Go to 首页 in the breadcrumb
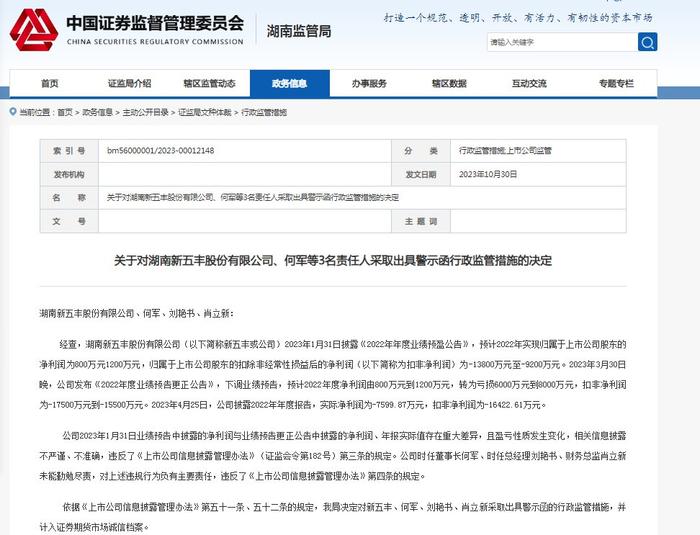 tap(65, 113)
